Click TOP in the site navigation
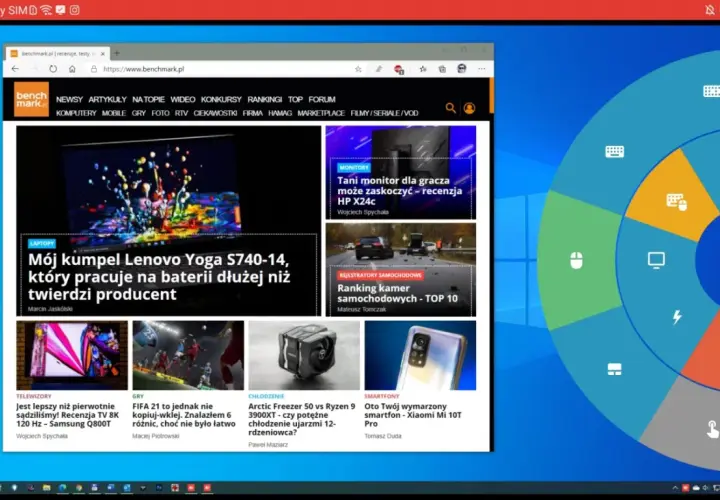The width and height of the screenshot is (720, 500). click(x=295, y=99)
